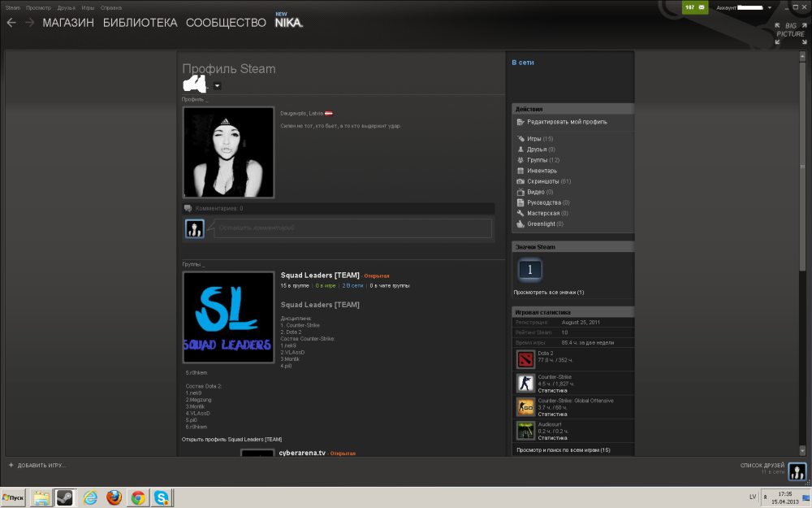Click the Статистика link under Counter-Strike
The image size is (812, 508).
coord(552,391)
